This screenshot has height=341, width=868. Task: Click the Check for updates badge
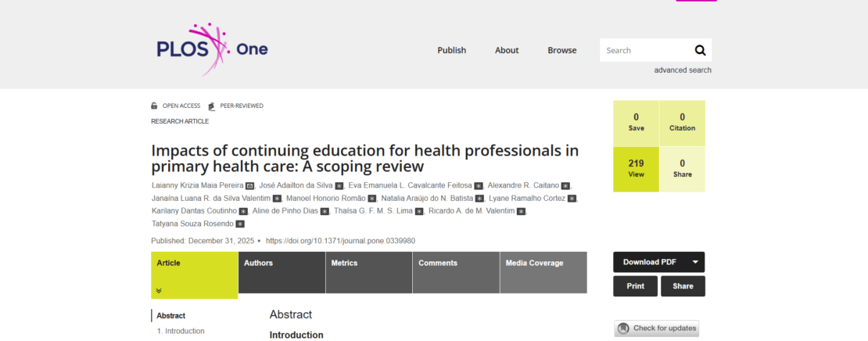[x=657, y=328]
